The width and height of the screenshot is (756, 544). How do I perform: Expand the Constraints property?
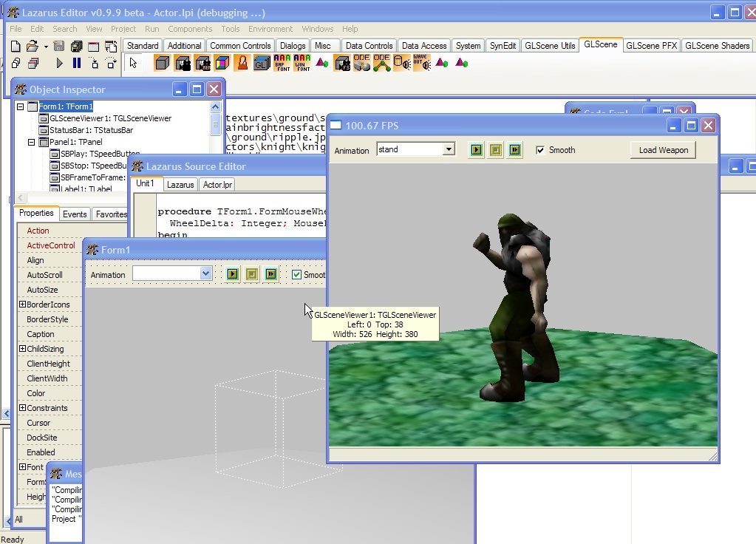point(22,408)
